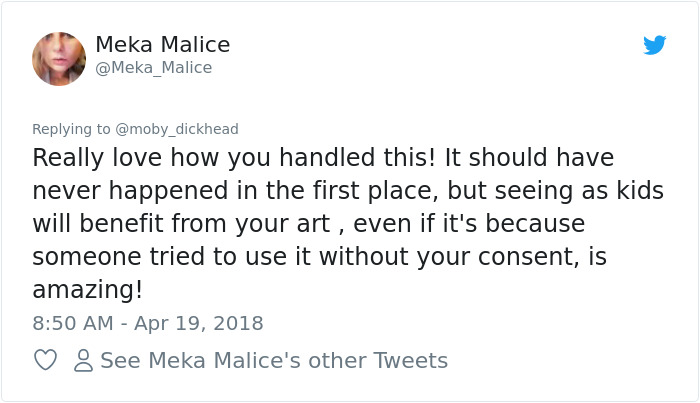
Task: Click the tweet line starting "Really love"
Action: 322,158
